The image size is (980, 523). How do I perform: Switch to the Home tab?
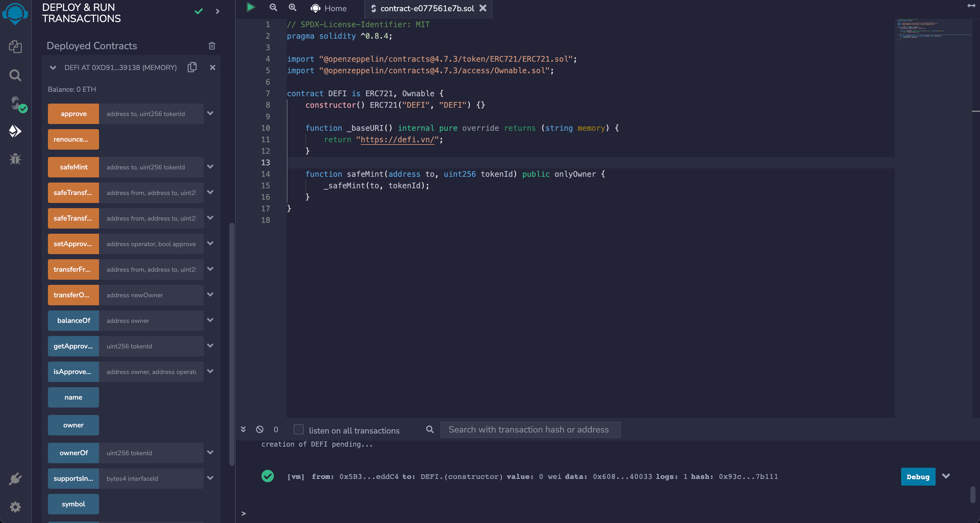click(x=329, y=8)
